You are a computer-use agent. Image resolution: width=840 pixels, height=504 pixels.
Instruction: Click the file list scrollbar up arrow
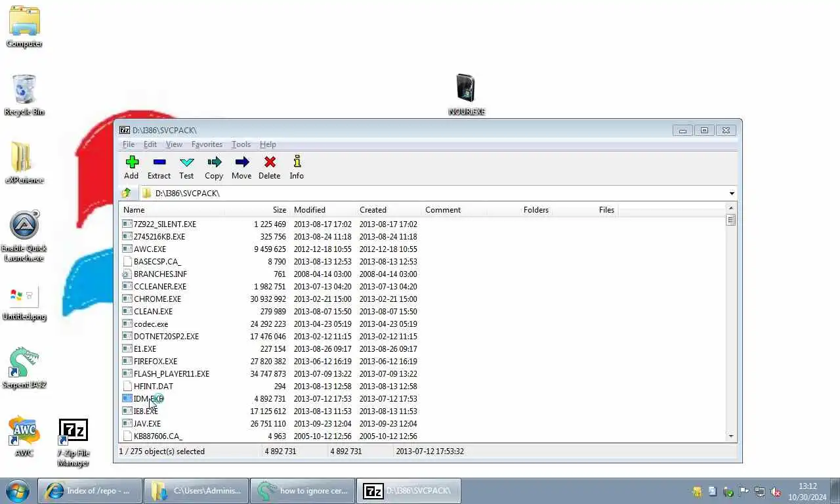point(731,208)
